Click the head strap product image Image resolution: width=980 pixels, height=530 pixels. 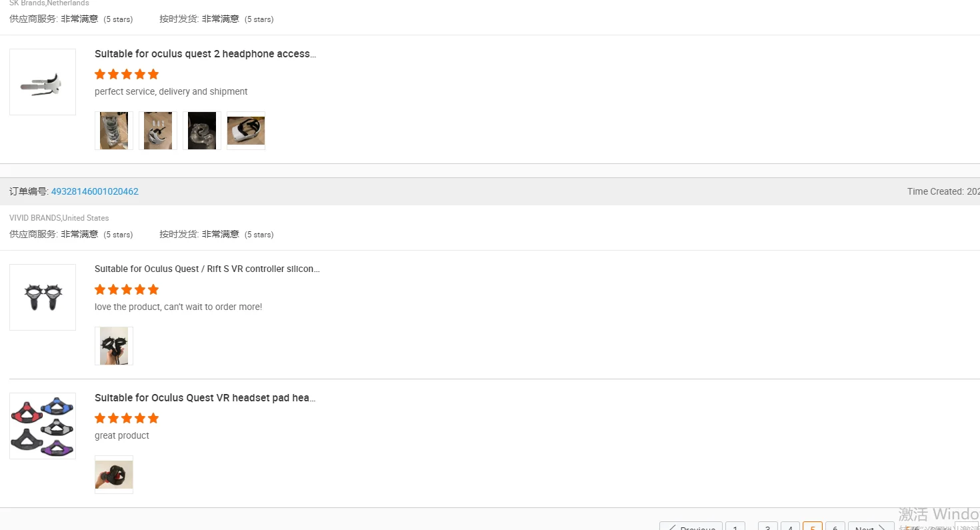pyautogui.click(x=43, y=82)
